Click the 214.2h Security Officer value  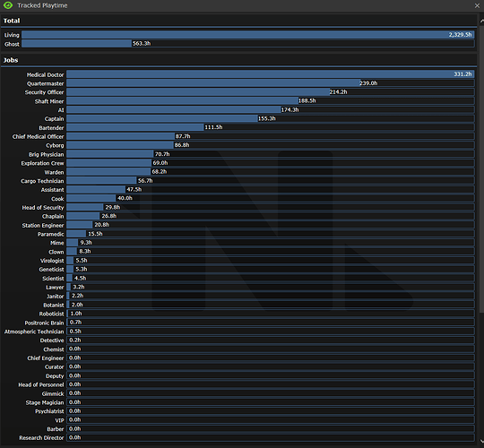338,92
